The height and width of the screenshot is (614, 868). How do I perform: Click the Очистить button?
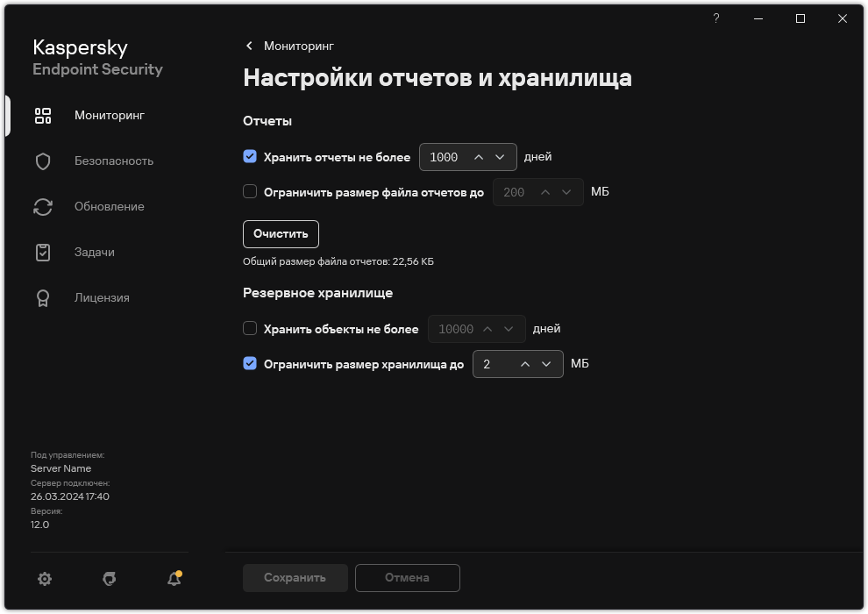pos(281,234)
